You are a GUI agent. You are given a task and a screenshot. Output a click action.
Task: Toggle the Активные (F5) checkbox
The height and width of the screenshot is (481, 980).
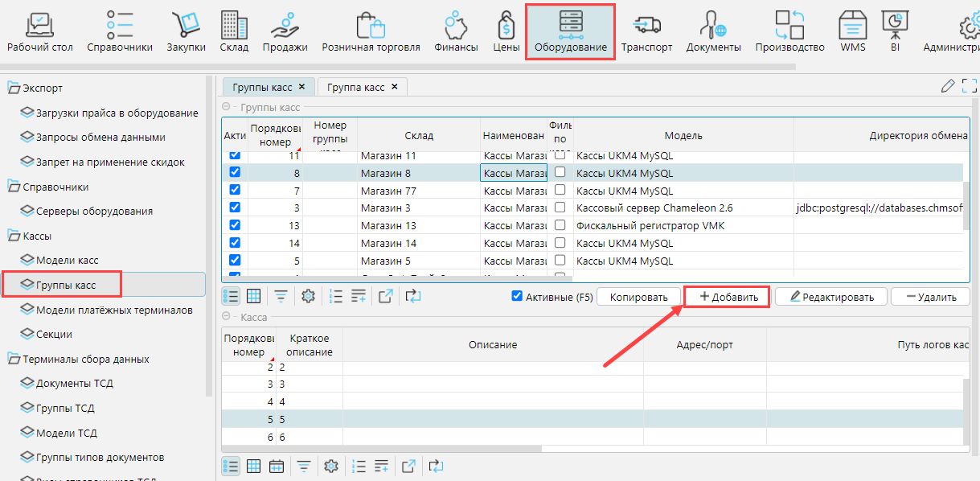(x=518, y=296)
